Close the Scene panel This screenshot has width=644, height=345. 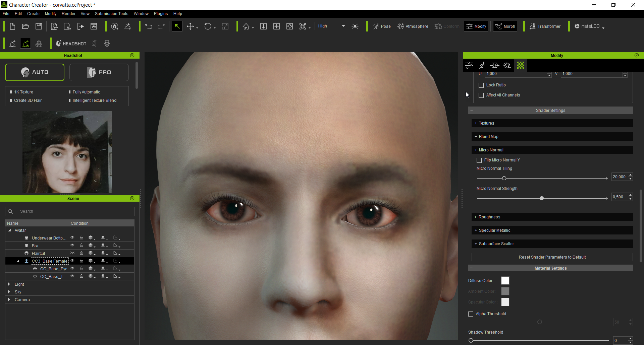(x=132, y=198)
